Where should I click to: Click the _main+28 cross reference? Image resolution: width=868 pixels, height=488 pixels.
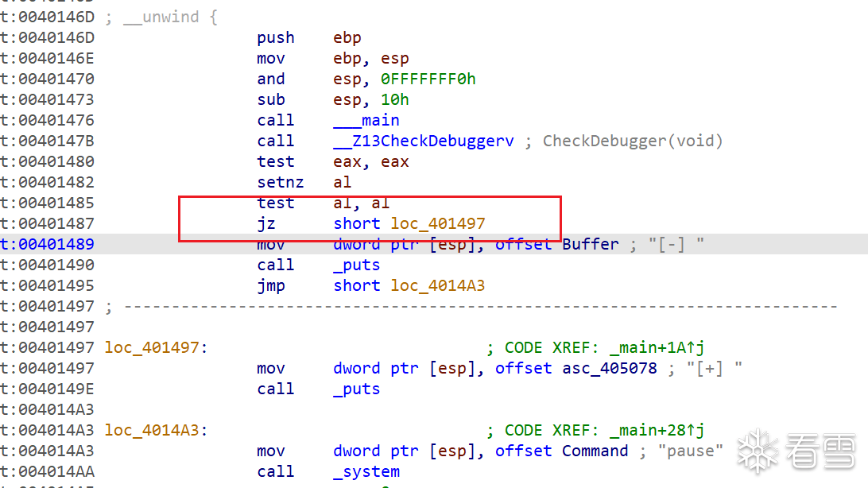(657, 431)
